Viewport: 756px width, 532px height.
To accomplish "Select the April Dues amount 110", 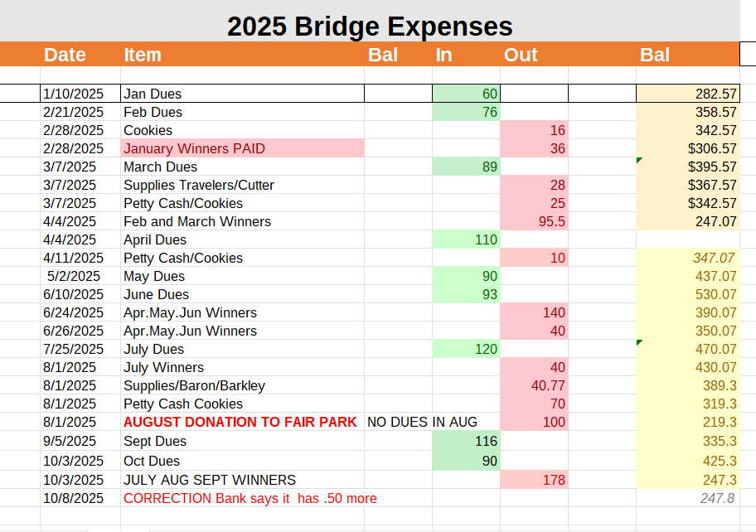I will [466, 239].
